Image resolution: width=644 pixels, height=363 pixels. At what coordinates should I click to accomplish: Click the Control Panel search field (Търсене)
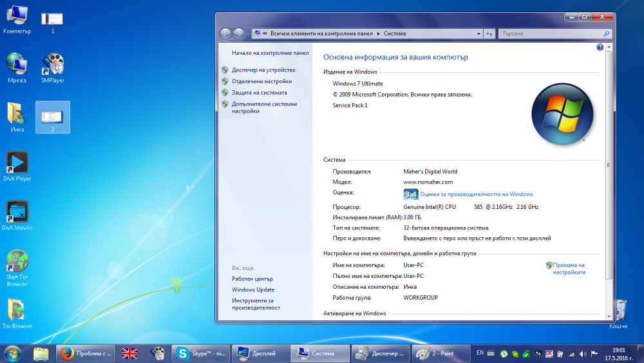[551, 34]
